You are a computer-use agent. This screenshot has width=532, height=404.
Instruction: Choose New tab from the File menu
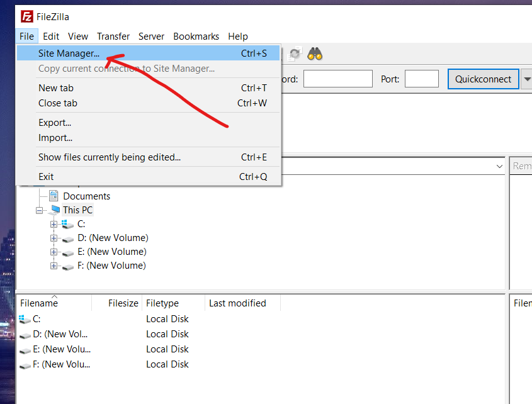pyautogui.click(x=56, y=88)
